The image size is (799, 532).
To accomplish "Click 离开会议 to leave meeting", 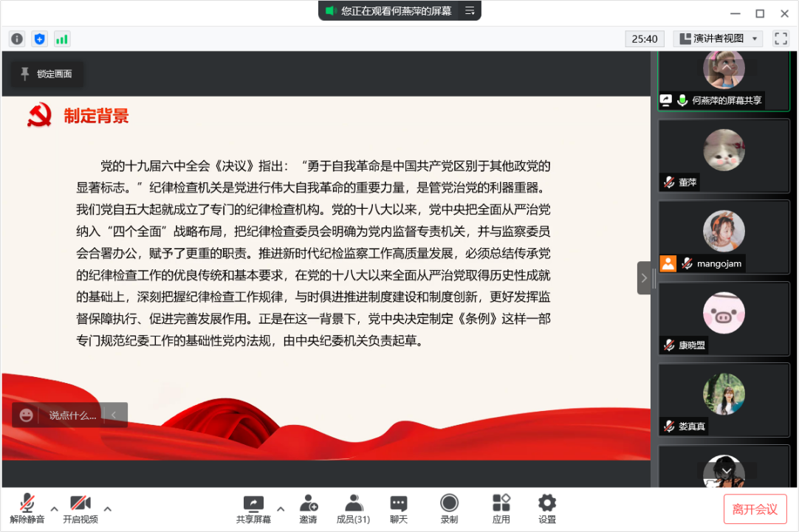I will 755,509.
